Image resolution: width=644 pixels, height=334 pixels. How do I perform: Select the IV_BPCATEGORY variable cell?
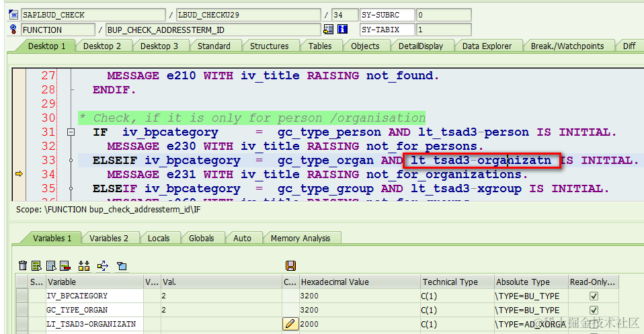click(95, 296)
